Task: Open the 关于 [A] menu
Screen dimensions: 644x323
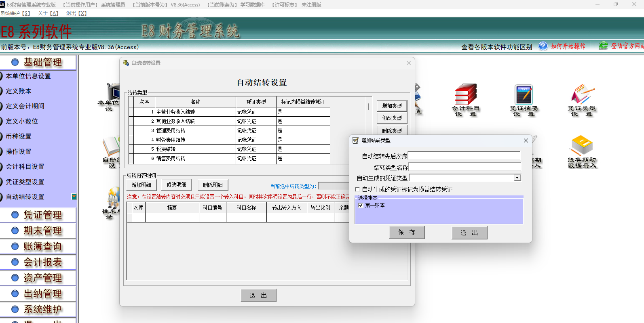Action: tap(48, 13)
